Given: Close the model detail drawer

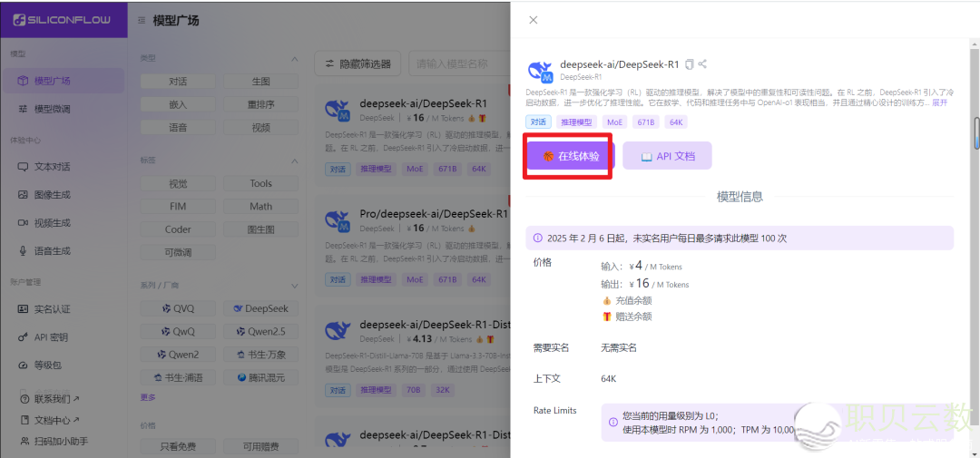Looking at the screenshot, I should (x=534, y=20).
